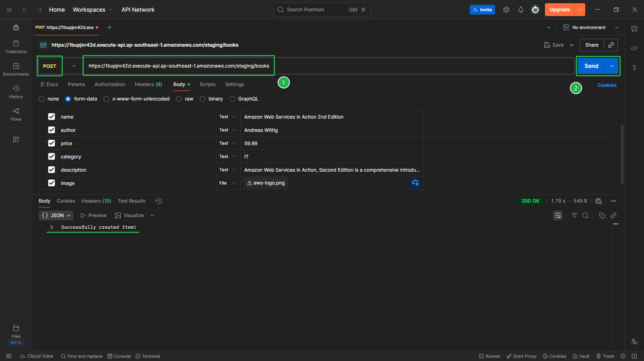This screenshot has height=361, width=644.
Task: Add a new request tab
Action: [x=109, y=27]
